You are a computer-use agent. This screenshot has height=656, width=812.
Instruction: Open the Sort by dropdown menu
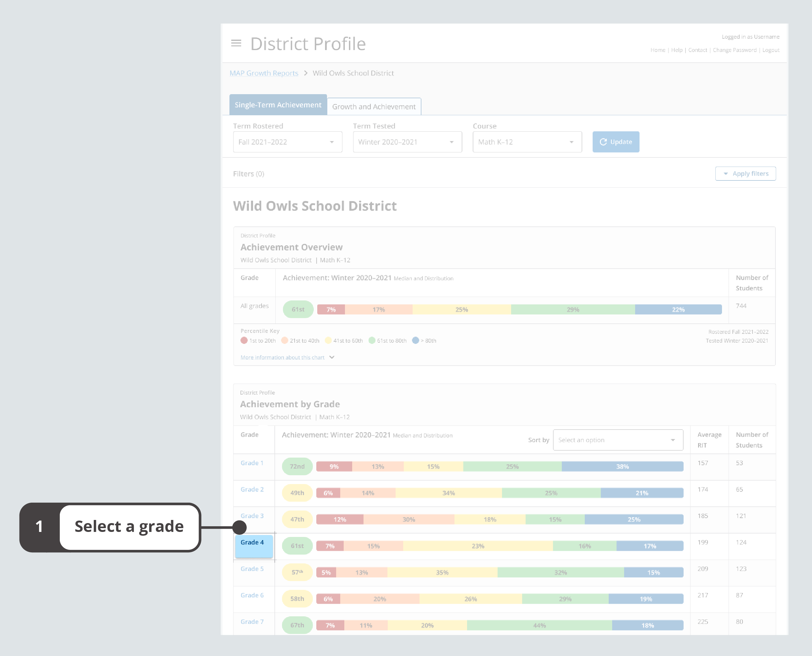tap(616, 440)
